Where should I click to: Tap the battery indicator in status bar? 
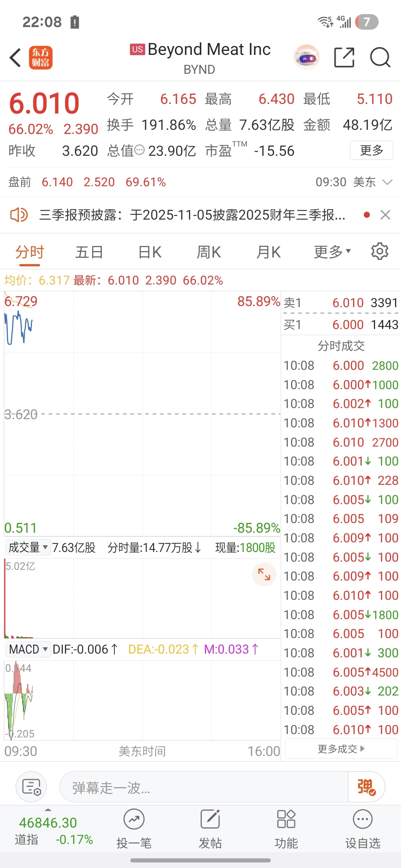click(x=367, y=22)
